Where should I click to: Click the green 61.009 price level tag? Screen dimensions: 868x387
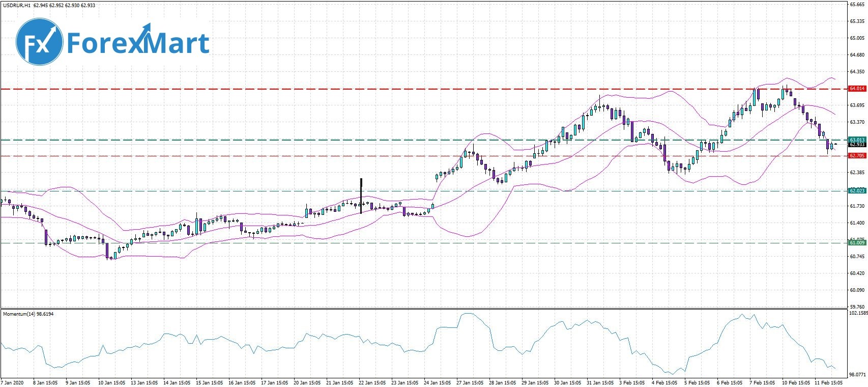pos(857,243)
